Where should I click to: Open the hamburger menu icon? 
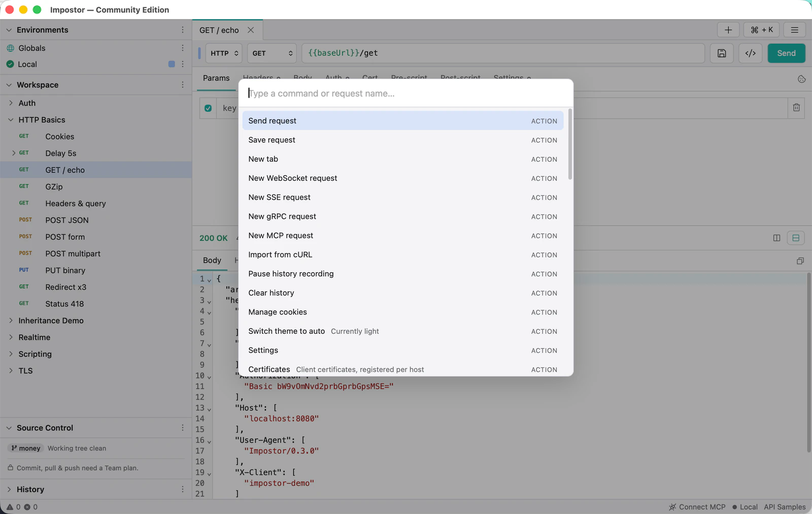tap(795, 30)
